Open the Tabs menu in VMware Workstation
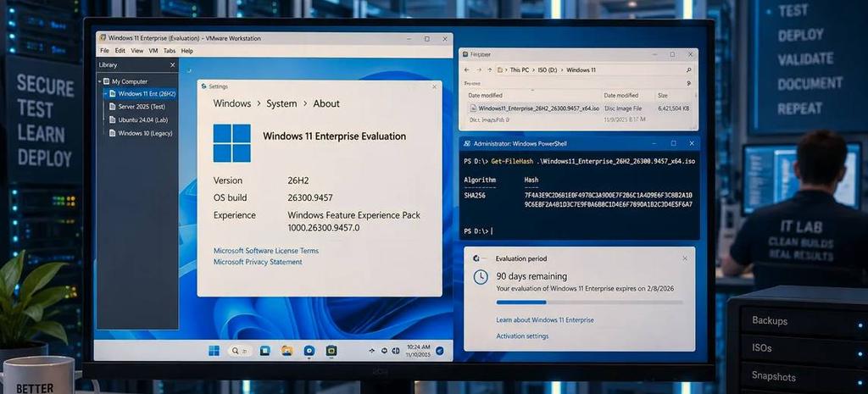The width and height of the screenshot is (868, 394). (170, 51)
